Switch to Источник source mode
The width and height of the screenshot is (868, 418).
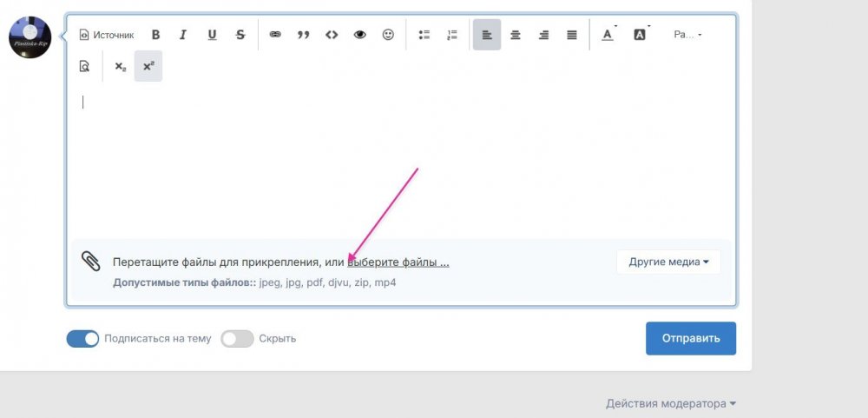click(107, 35)
